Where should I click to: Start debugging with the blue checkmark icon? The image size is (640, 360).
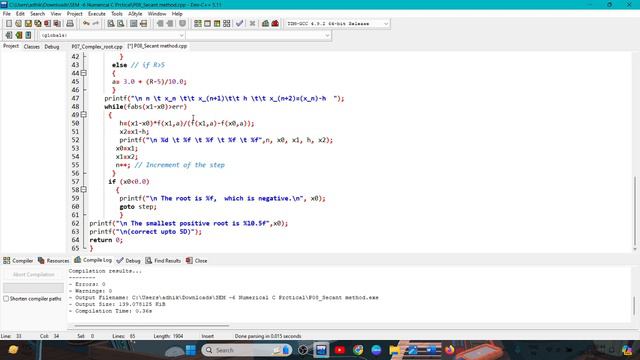tap(240, 24)
